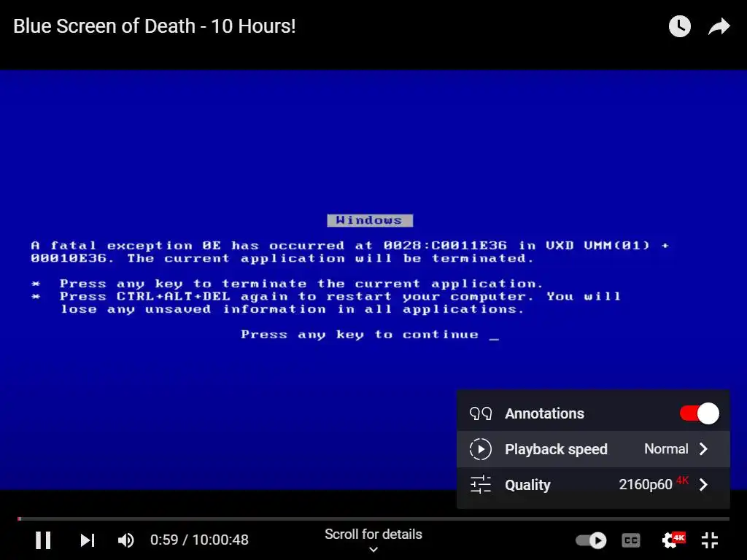Mute the volume speaker icon
The width and height of the screenshot is (747, 560).
coord(126,540)
